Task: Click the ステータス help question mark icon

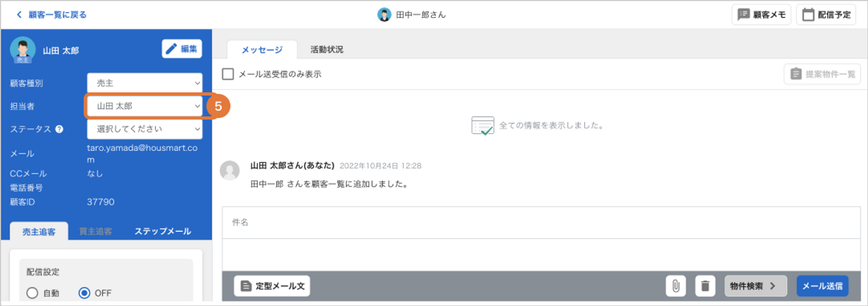Action: [x=59, y=129]
